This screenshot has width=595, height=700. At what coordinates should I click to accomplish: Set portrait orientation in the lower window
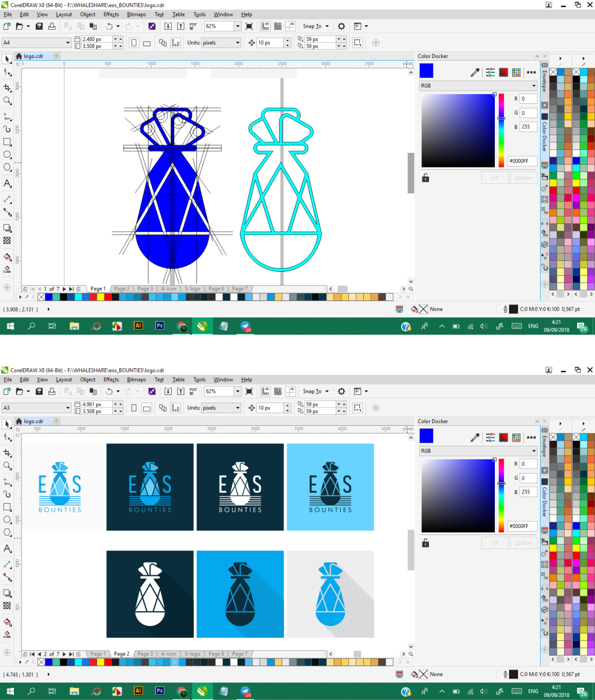[x=134, y=408]
